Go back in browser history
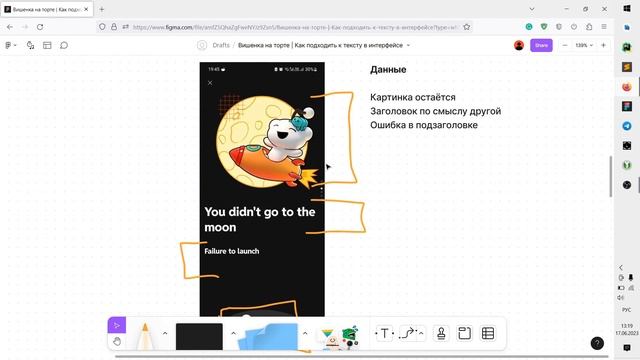Viewport: 640px width, 360px height. [10, 27]
